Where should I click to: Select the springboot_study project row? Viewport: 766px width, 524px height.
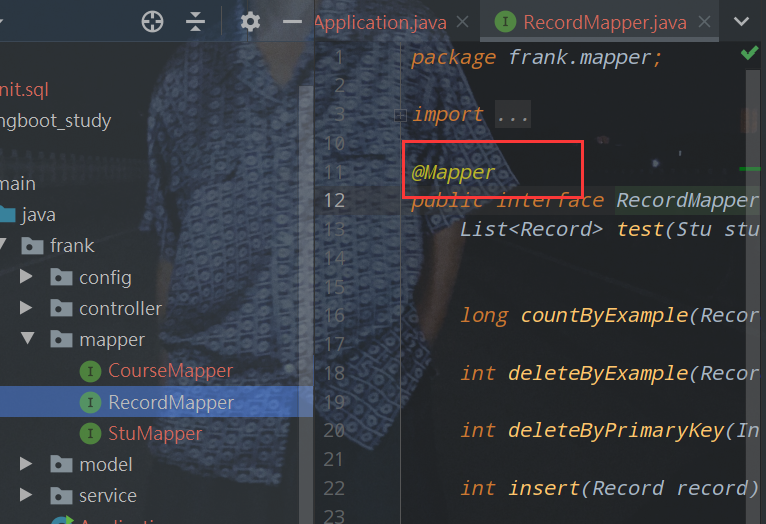56,121
